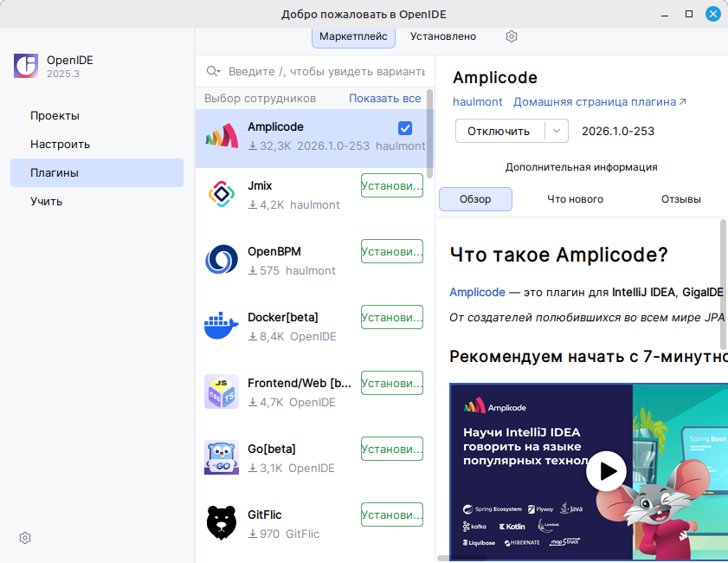Open settings gear in bottom-left sidebar corner

25,538
